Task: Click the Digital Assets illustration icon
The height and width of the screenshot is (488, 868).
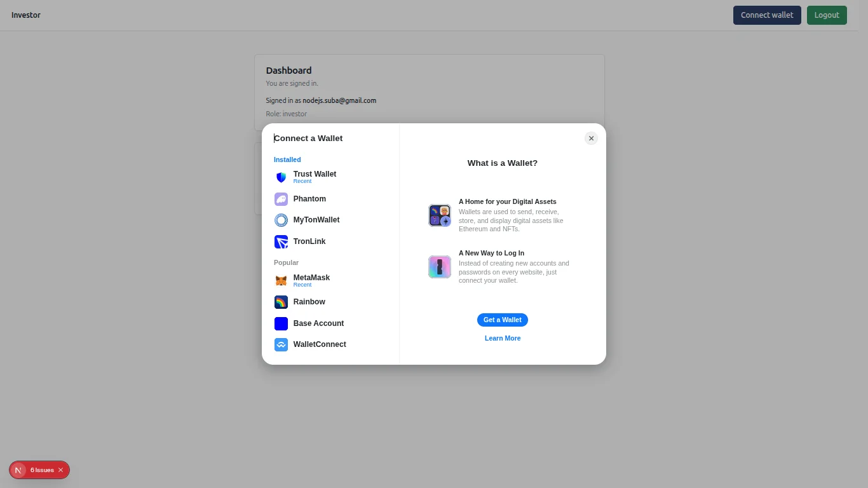Action: click(439, 215)
